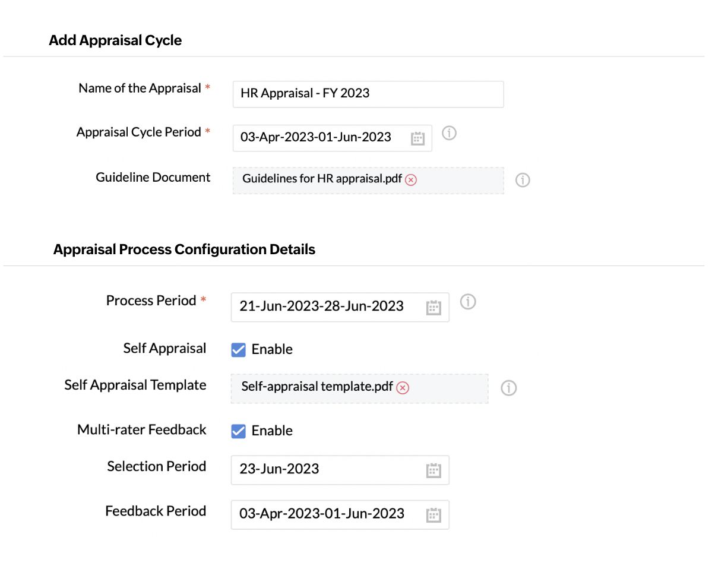Open the Process Period calendar picker

point(433,307)
